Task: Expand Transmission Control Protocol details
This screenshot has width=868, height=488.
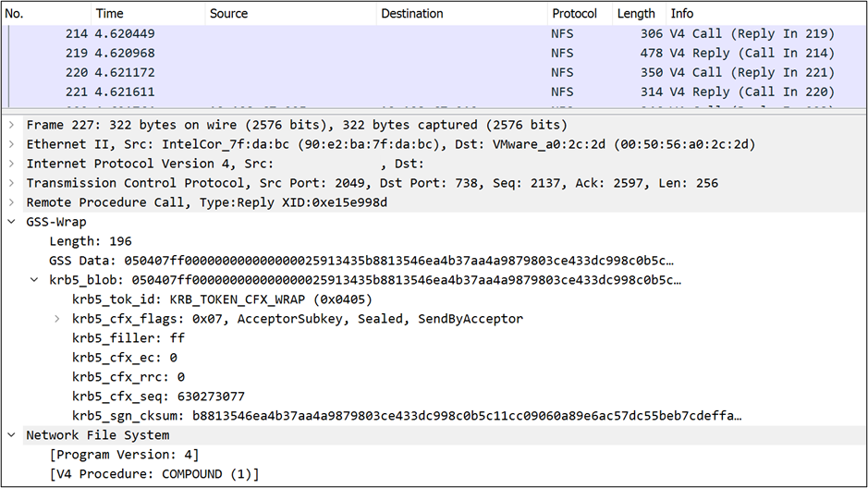Action: point(11,183)
